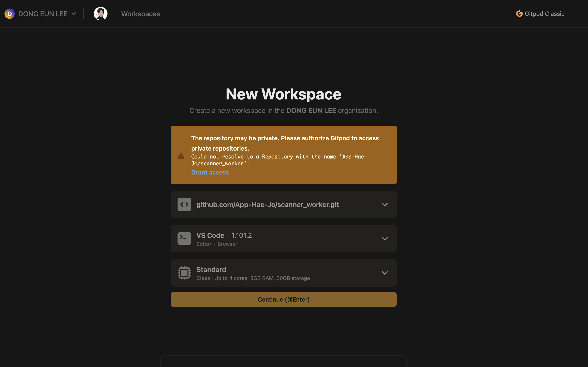The image size is (588, 367).
Task: Click the repository code brackets icon
Action: 184,204
